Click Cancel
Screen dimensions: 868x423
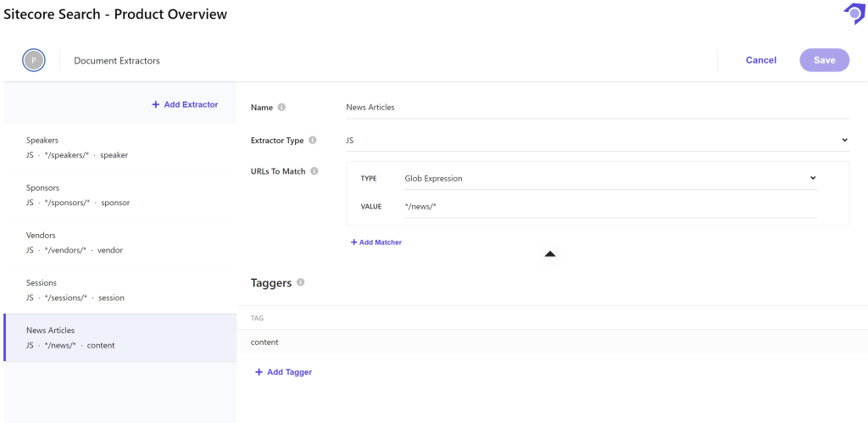[761, 60]
